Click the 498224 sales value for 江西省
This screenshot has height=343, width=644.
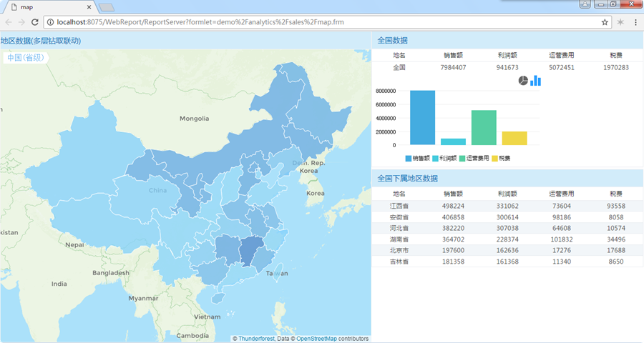453,206
